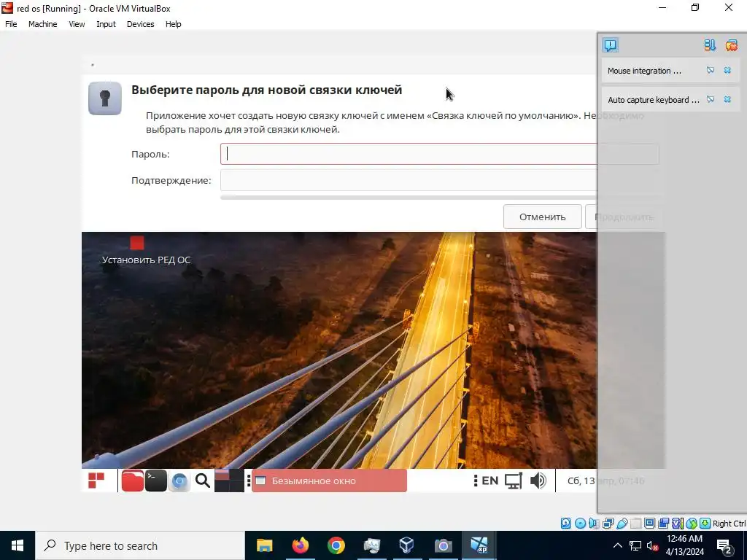Open the RED OS start menu button
Image resolution: width=747 pixels, height=560 pixels.
pyautogui.click(x=96, y=481)
